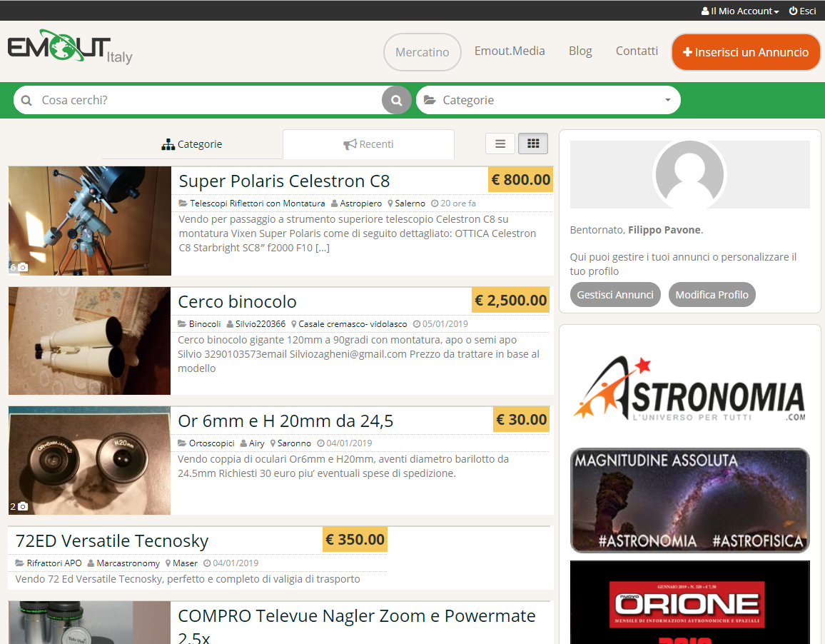
Task: Open the Orione magazine banner
Action: tap(690, 603)
